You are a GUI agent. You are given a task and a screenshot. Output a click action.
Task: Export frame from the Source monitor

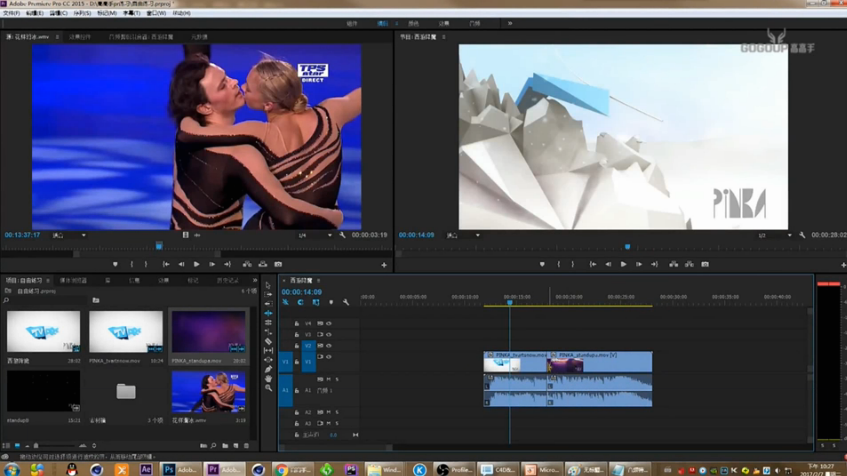point(278,264)
